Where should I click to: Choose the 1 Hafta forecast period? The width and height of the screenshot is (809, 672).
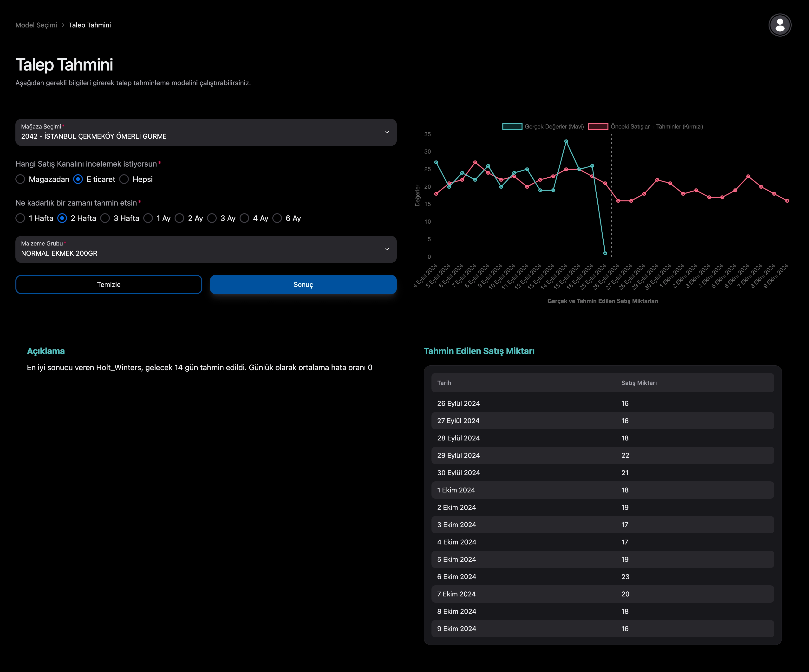point(20,218)
